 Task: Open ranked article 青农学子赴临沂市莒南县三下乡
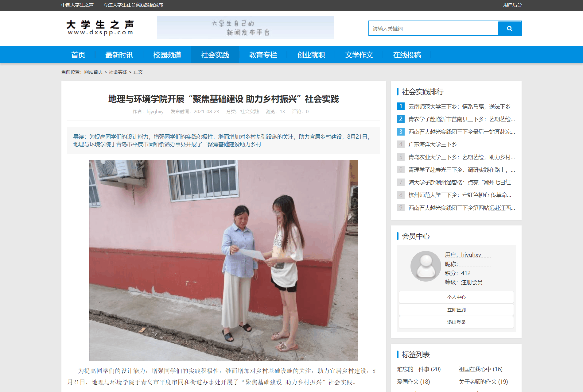pyautogui.click(x=461, y=119)
